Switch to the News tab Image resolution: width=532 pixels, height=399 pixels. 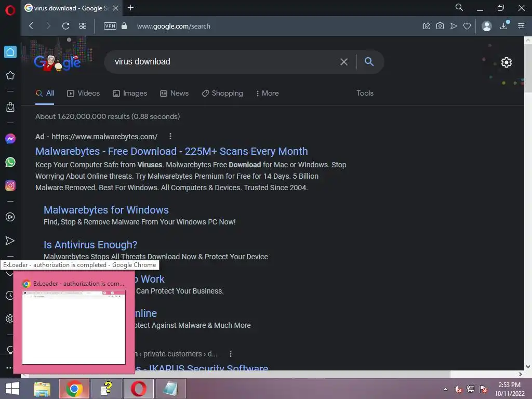175,94
